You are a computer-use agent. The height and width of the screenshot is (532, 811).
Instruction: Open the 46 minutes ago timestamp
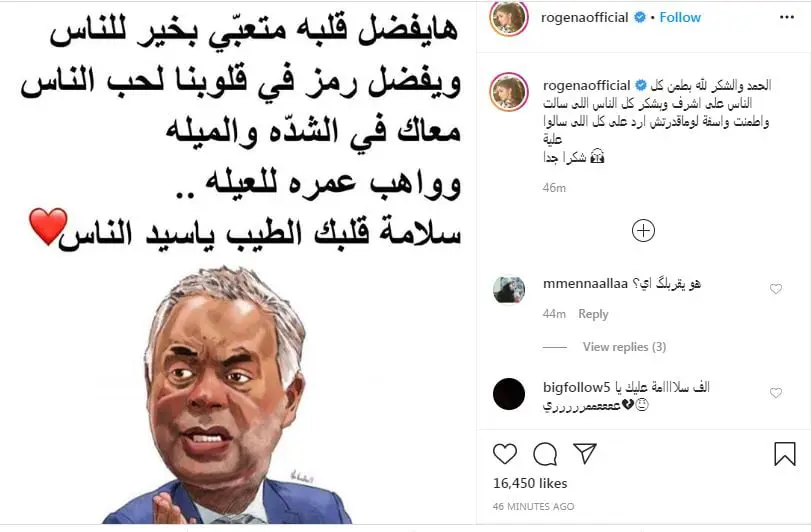[533, 507]
